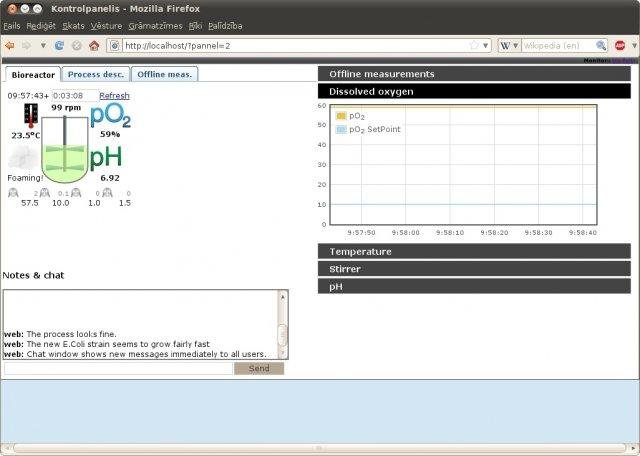Click the Firefox back arrow button
Image resolution: width=640 pixels, height=456 pixels.
9,46
